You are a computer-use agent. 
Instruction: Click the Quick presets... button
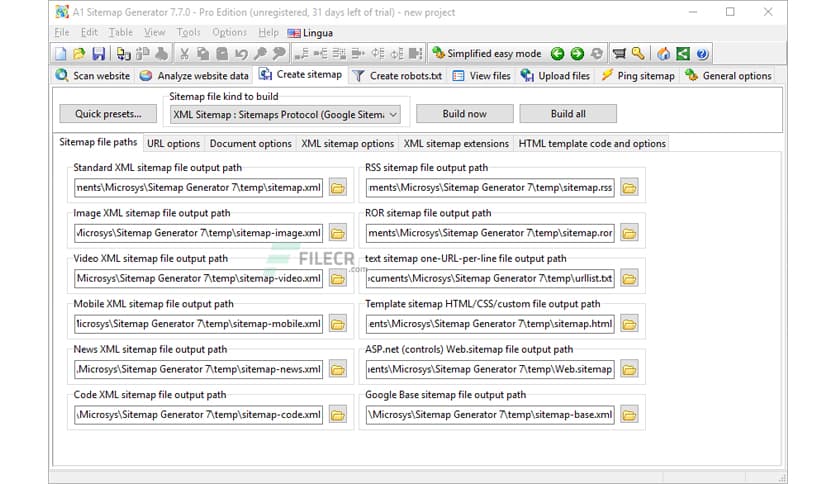point(108,114)
